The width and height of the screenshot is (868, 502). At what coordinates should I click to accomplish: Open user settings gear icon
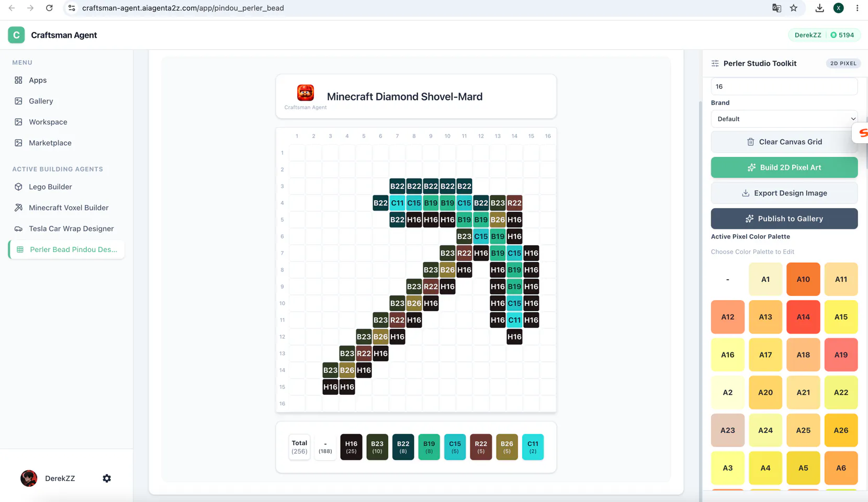click(x=107, y=478)
